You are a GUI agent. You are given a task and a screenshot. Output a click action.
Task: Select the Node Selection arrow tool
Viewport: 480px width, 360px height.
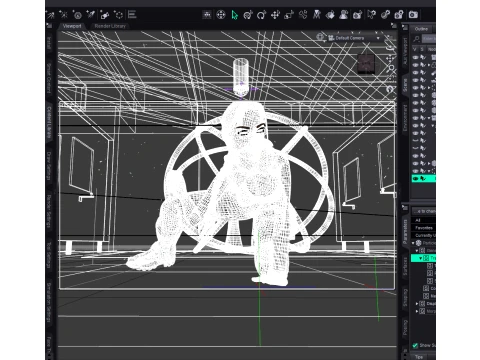click(235, 15)
